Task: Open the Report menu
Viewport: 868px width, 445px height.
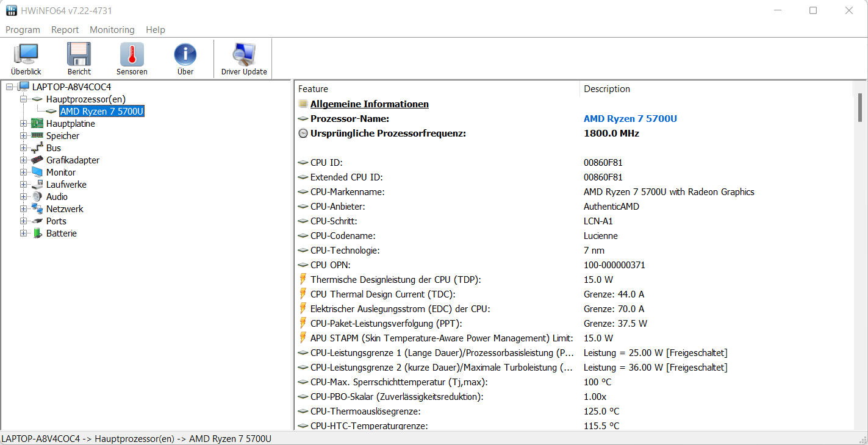Action: point(65,30)
